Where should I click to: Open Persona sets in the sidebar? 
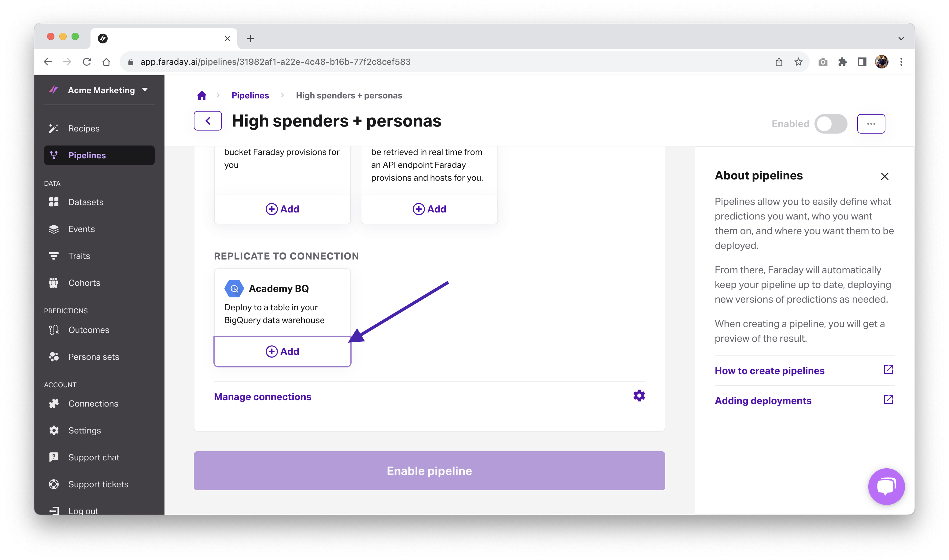[94, 357]
